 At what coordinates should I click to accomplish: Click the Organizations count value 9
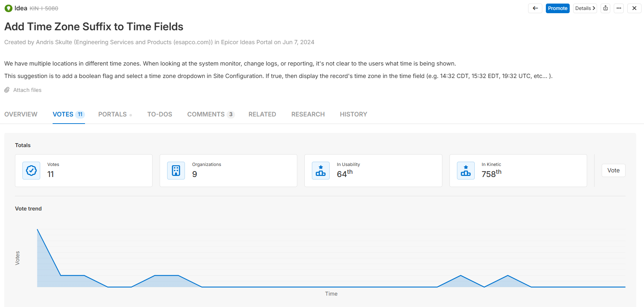pyautogui.click(x=195, y=174)
